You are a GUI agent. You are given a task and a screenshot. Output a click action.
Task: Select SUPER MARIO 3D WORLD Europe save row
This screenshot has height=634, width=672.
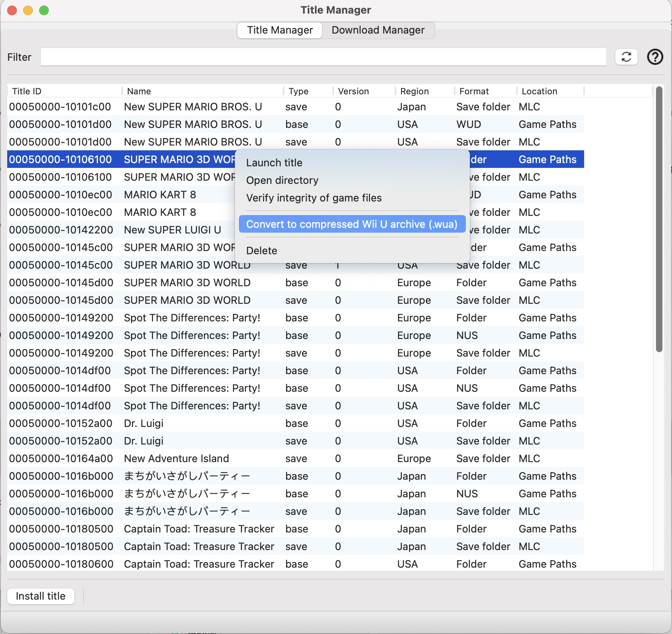pos(296,300)
